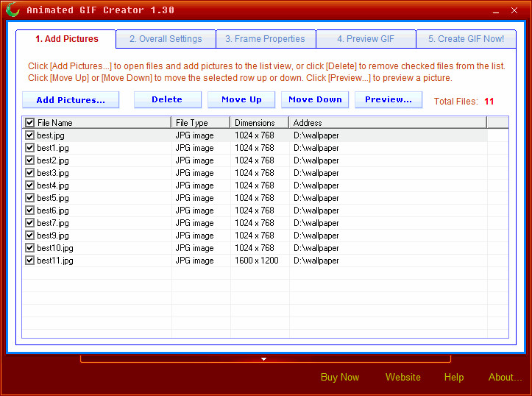Disable the best4.jpg checkbox
The height and width of the screenshot is (396, 532).
30,185
